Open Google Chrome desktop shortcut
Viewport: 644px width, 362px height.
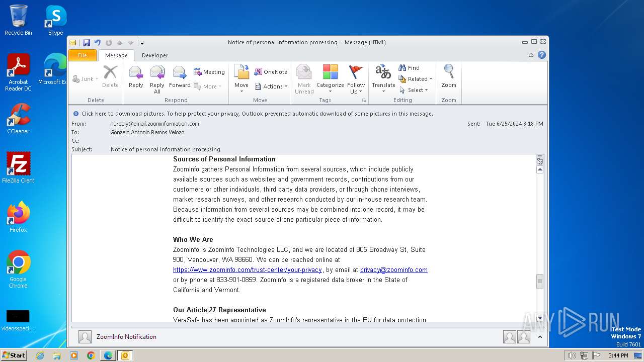pyautogui.click(x=18, y=269)
